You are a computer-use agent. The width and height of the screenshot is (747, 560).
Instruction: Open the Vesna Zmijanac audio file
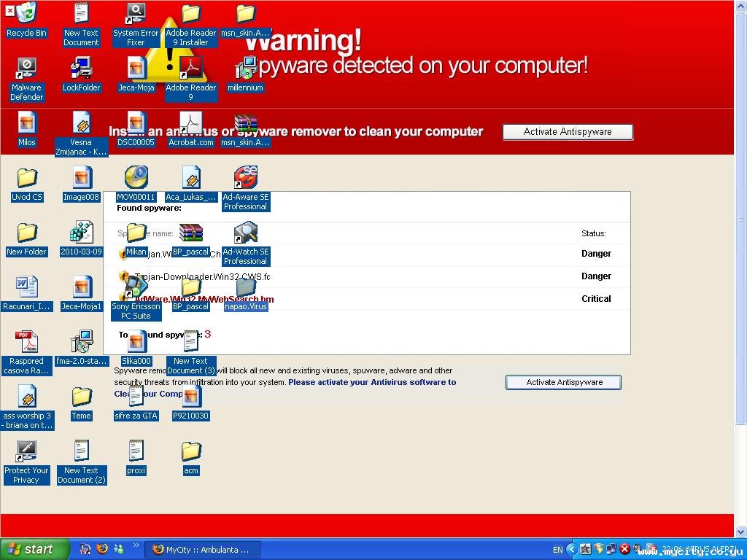(x=82, y=134)
